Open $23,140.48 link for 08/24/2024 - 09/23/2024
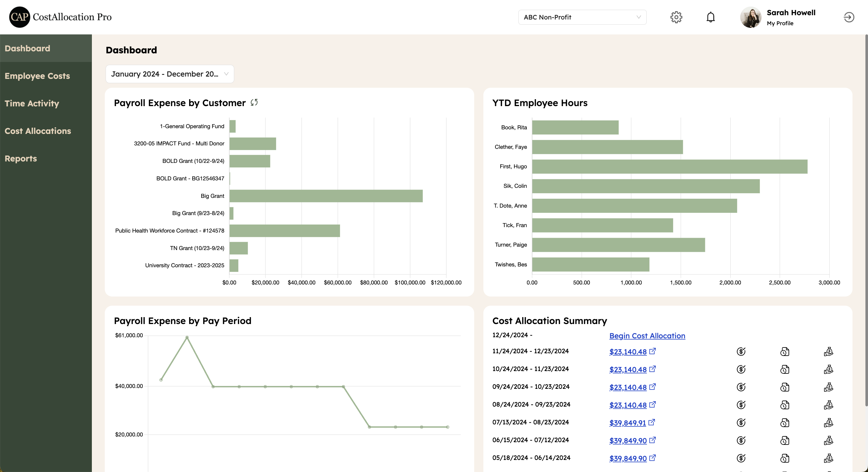868x472 pixels. [627, 405]
